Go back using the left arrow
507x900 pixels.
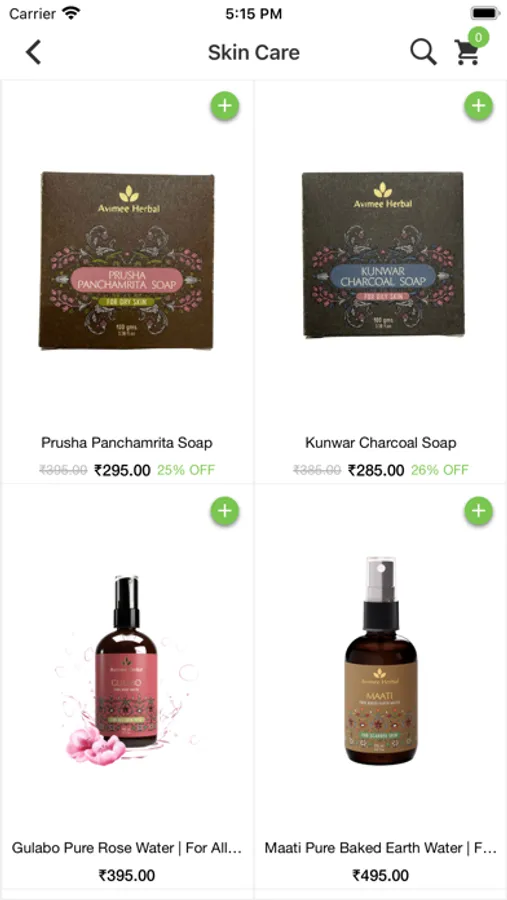[x=33, y=52]
